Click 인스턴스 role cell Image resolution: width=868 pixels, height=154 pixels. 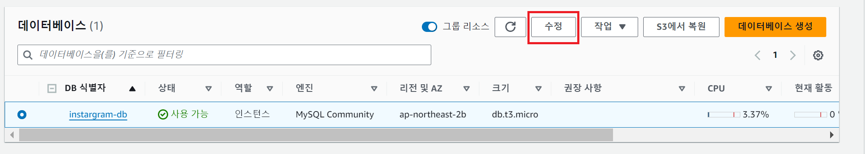pos(252,114)
